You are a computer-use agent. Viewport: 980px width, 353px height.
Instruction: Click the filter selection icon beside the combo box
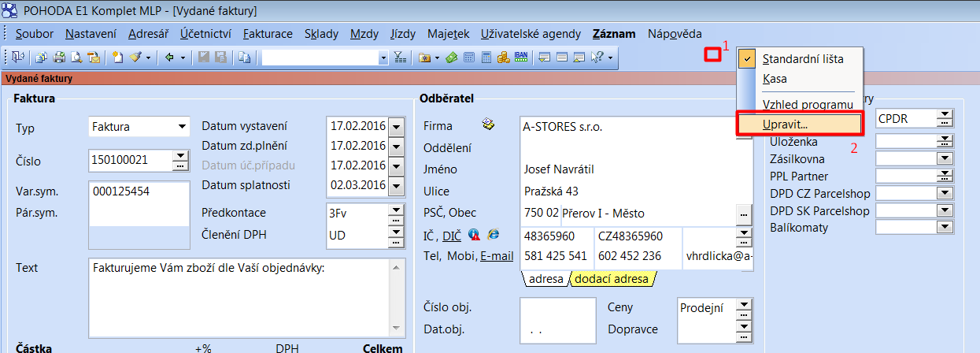[401, 57]
